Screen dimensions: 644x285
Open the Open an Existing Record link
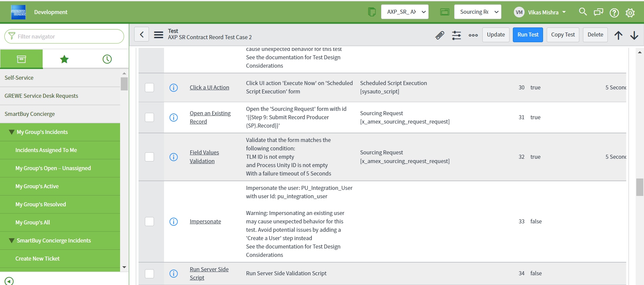point(210,118)
